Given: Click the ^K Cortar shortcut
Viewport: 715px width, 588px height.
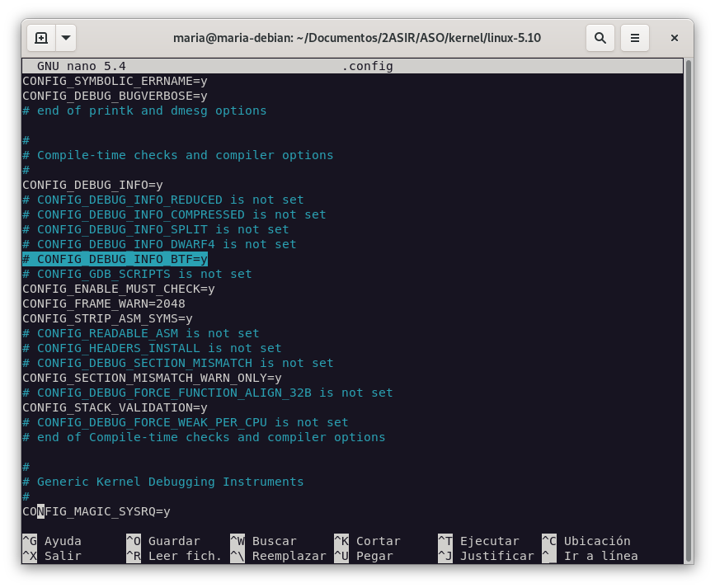Looking at the screenshot, I should (x=367, y=541).
